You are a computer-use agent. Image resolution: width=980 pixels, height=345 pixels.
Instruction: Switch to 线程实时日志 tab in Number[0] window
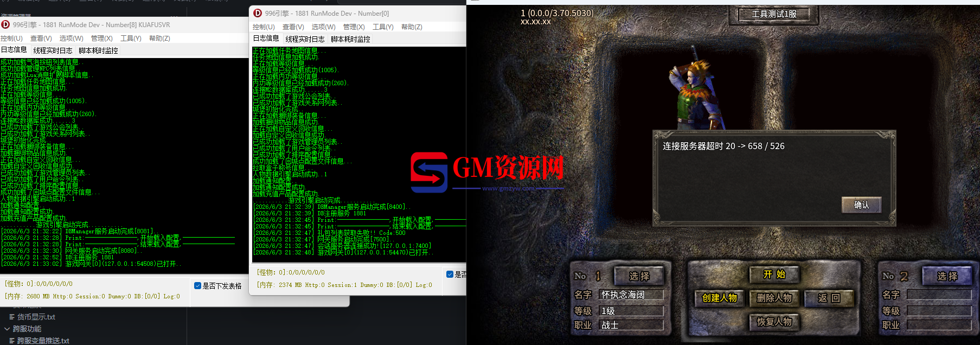pos(305,39)
